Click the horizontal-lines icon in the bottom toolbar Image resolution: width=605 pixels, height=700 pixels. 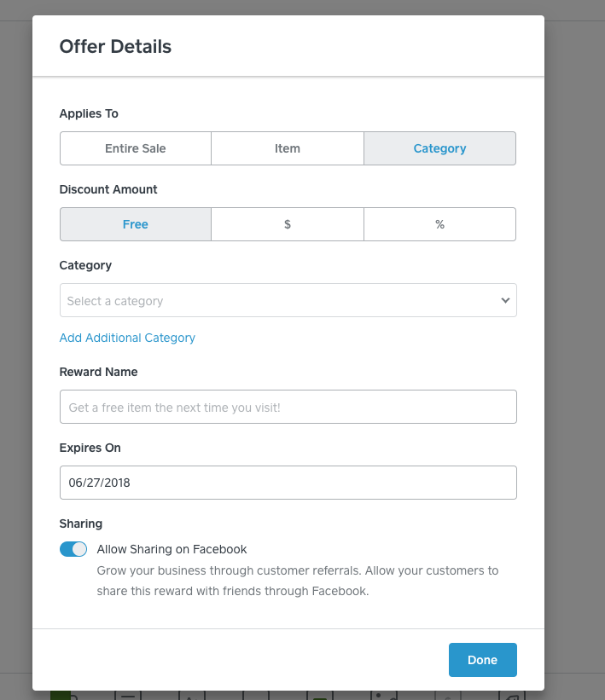(128, 695)
